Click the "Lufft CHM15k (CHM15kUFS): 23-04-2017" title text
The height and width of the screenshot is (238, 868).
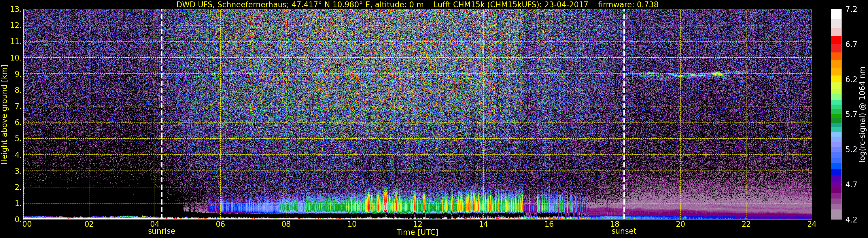[511, 4]
